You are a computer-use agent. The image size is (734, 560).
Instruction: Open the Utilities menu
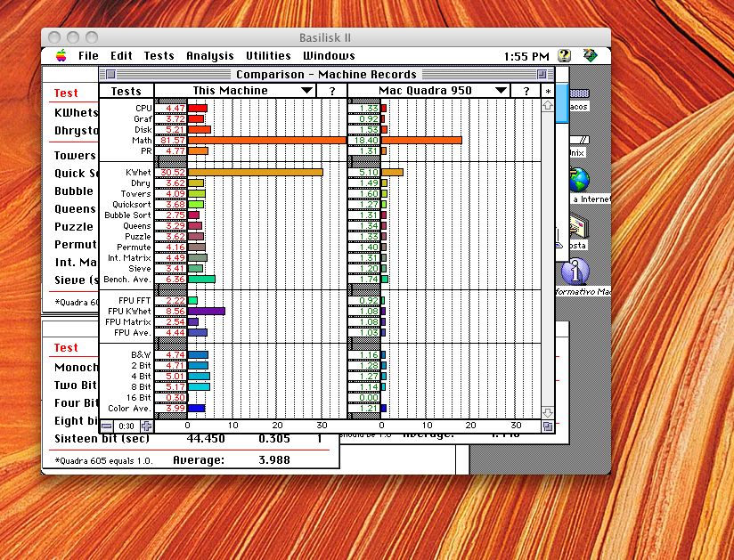(268, 56)
